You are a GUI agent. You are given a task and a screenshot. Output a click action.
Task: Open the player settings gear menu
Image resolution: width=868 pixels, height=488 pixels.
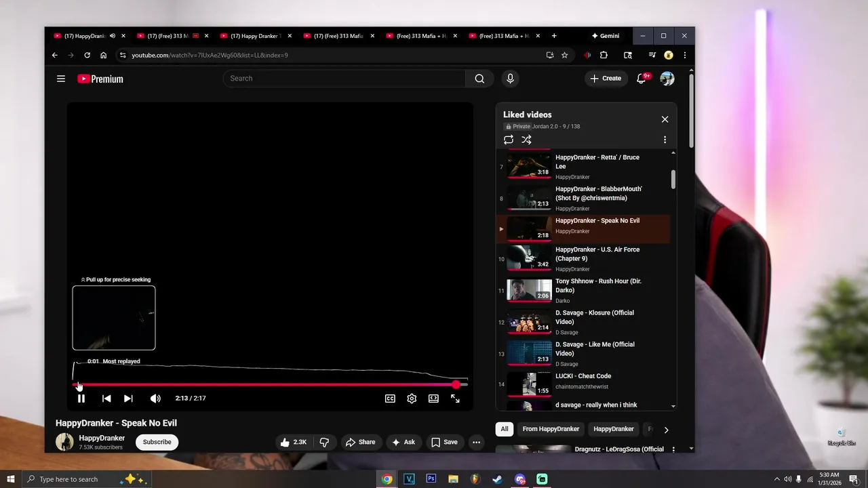412,399
